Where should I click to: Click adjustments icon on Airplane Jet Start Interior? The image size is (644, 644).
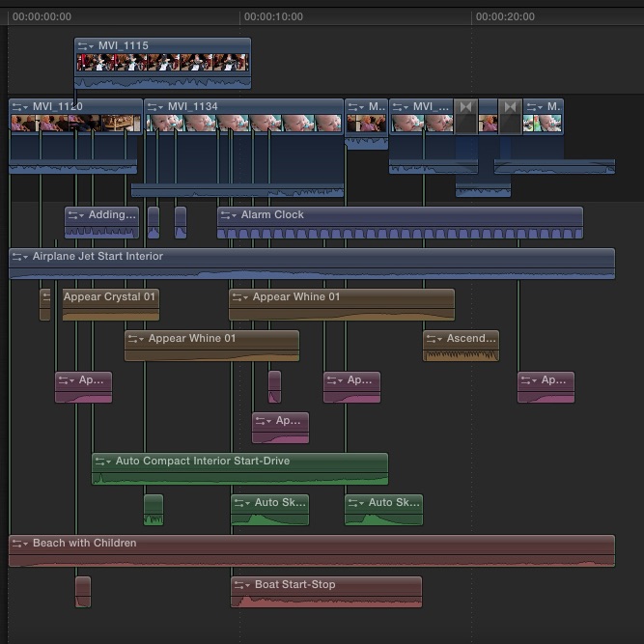click(20, 257)
